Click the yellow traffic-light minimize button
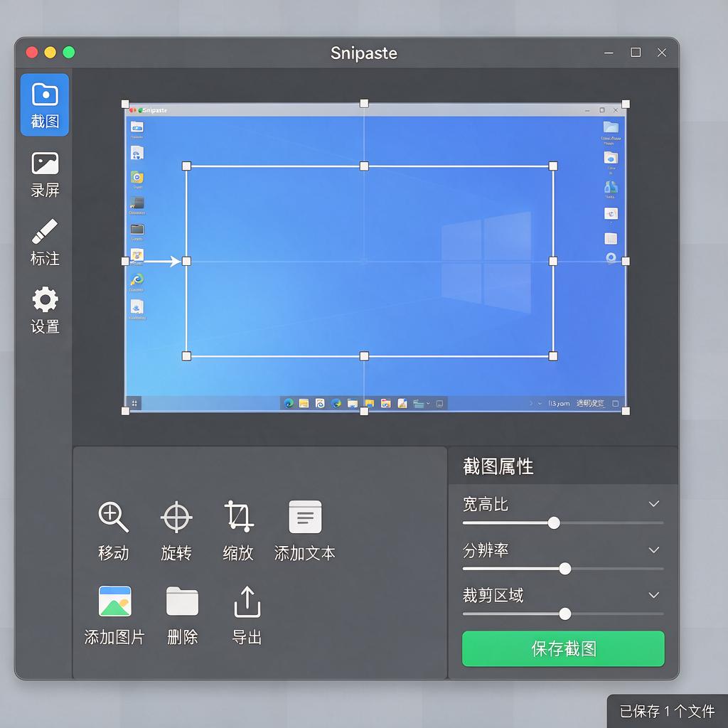This screenshot has width=728, height=728. click(50, 53)
